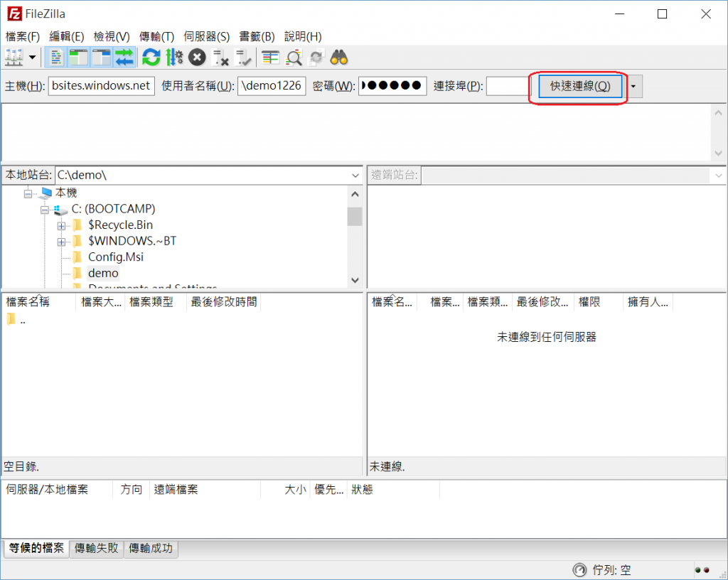Click the 快速連線(Q) button
728x580 pixels.
(x=580, y=86)
